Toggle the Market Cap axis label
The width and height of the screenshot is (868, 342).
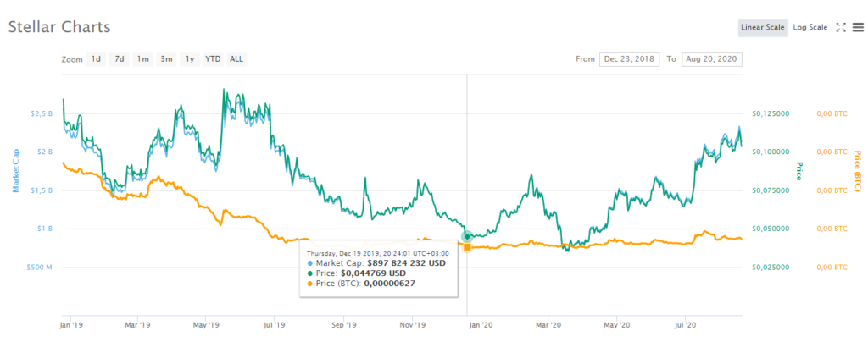point(16,171)
